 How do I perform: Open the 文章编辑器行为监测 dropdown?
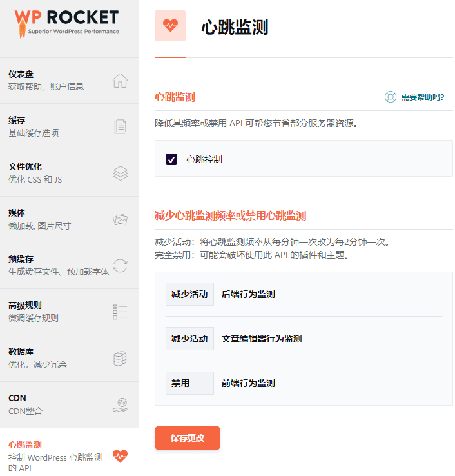tap(189, 339)
